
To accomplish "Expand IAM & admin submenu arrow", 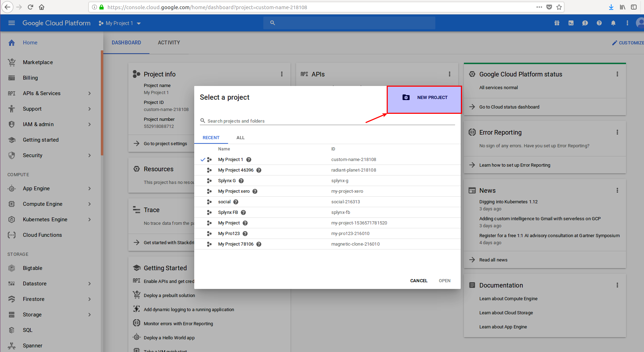I will tap(90, 124).
